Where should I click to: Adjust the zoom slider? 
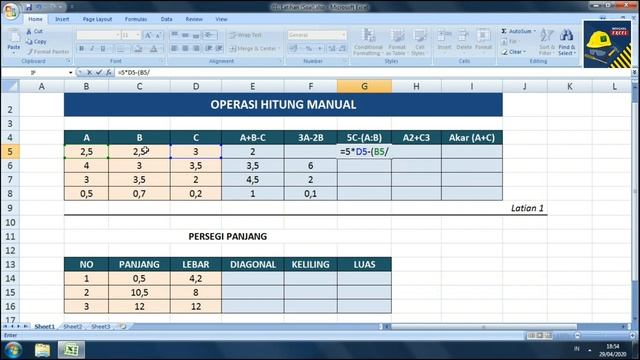pyautogui.click(x=605, y=336)
